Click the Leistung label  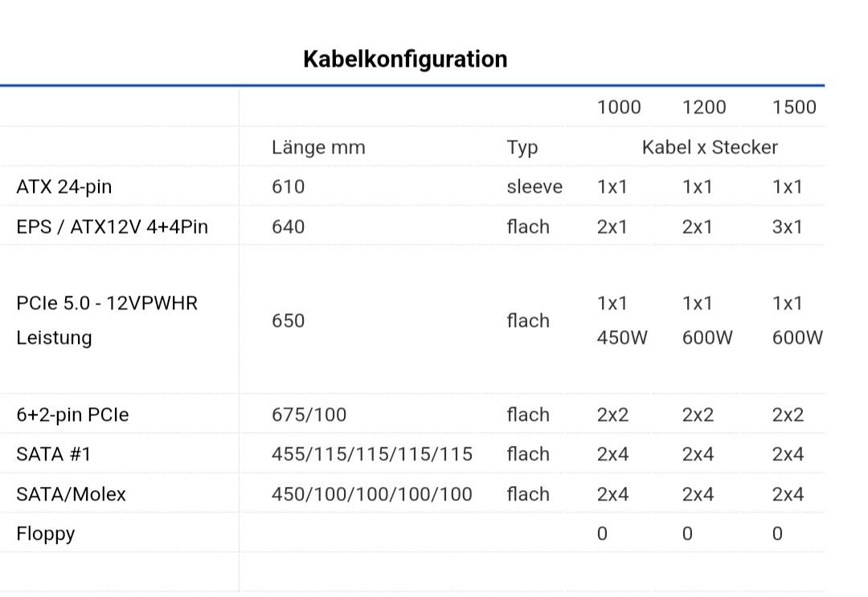pyautogui.click(x=54, y=337)
